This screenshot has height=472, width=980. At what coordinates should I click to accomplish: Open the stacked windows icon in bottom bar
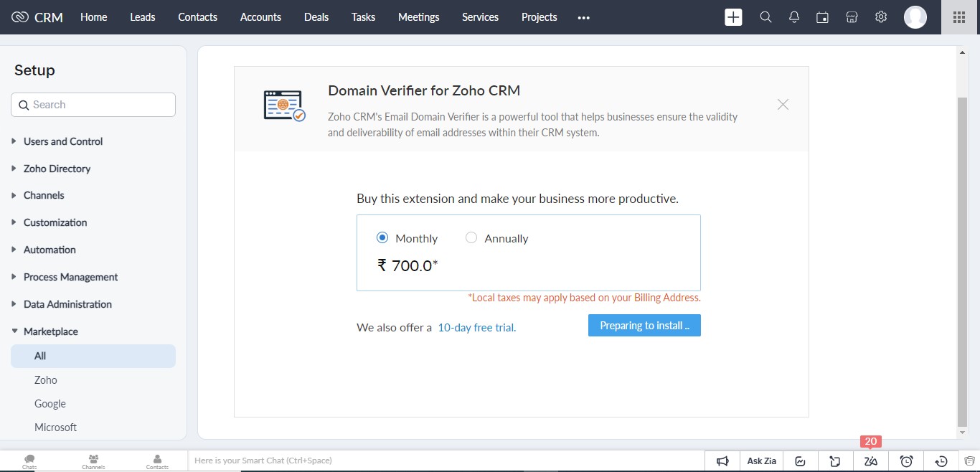click(970, 461)
